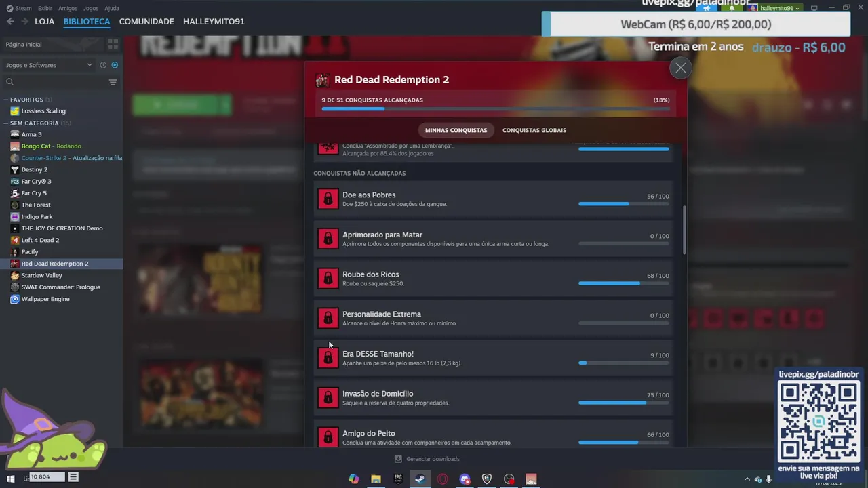Go to the BIBLIOTECA section
This screenshot has width=868, height=488.
click(x=87, y=22)
